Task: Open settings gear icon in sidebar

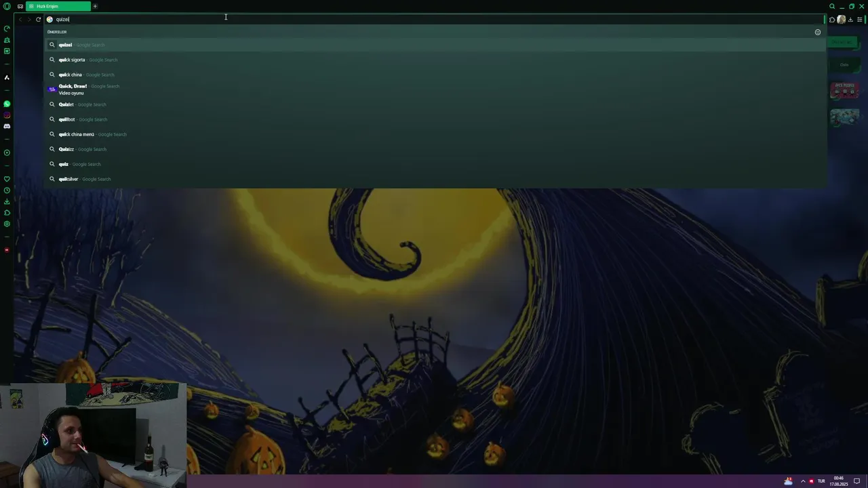Action: coord(7,224)
